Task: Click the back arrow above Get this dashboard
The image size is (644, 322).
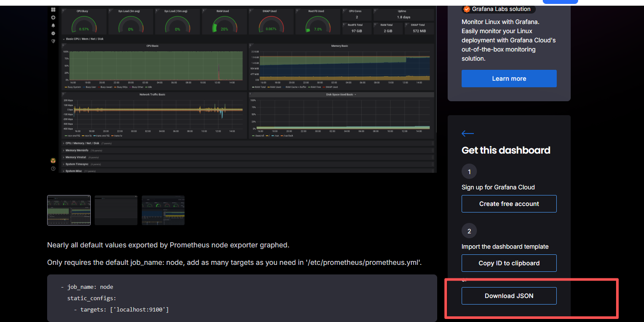Action: pyautogui.click(x=468, y=134)
